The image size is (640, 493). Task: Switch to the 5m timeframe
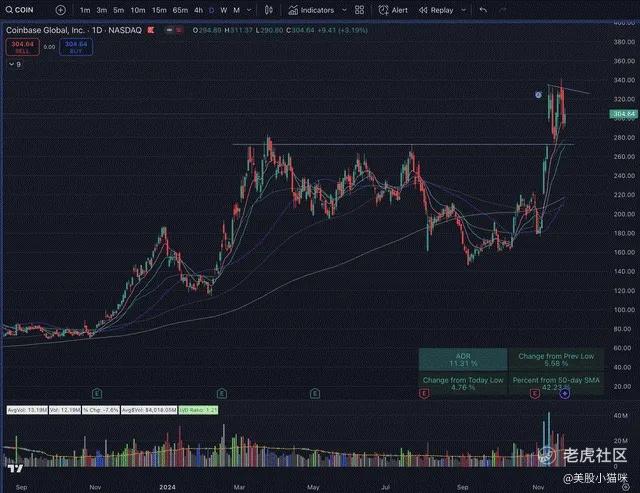tap(118, 10)
